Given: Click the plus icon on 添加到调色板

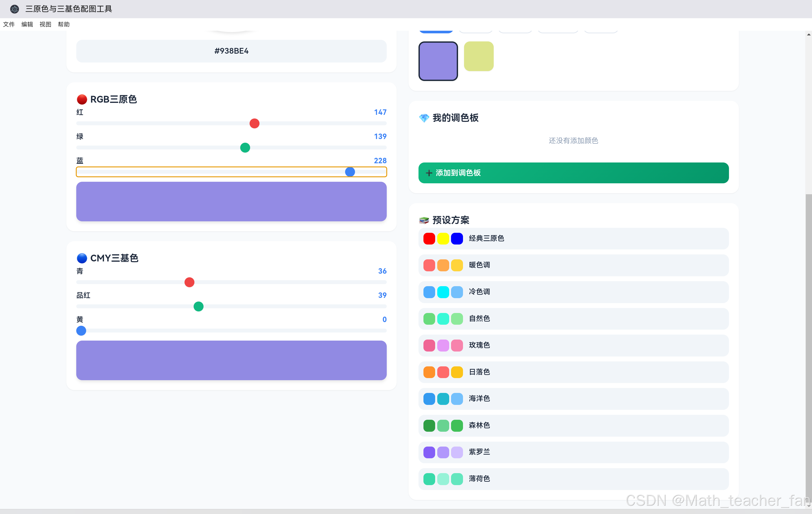Looking at the screenshot, I should (x=429, y=173).
